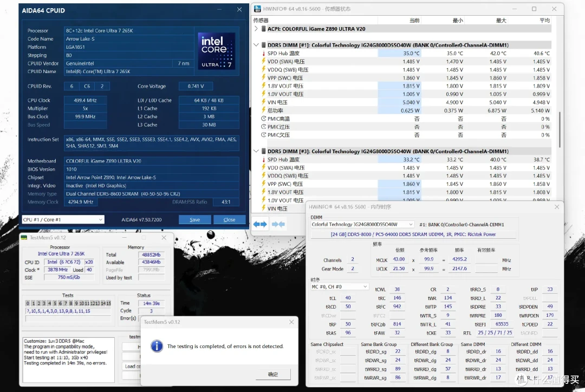Click the "5.140 W" average power value
Viewport: 585px width, 392px height.
coord(540,110)
